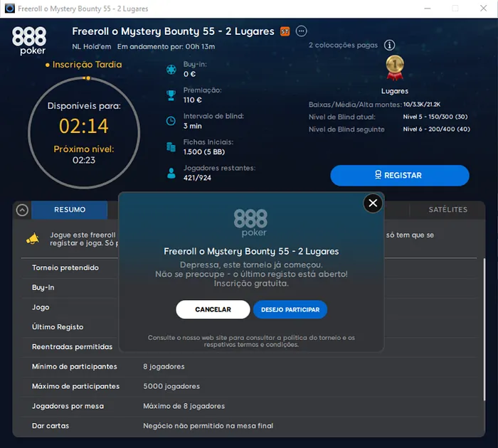Screen dimensions: 498x448
Task: Click the summary panel vertical scrollbar
Action: pyautogui.click(x=484, y=329)
